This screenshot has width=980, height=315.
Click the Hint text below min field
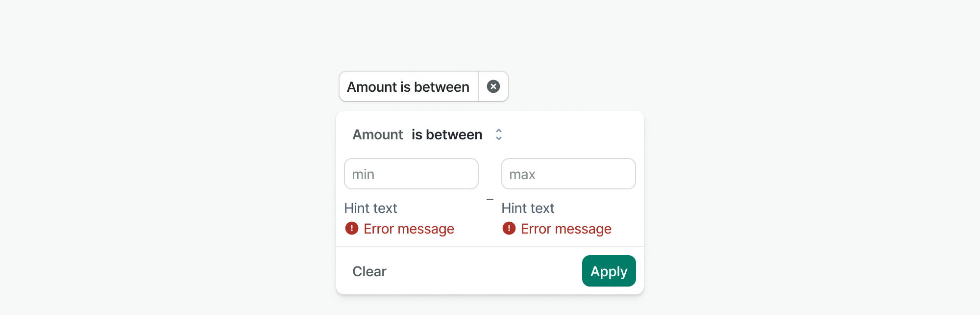370,208
